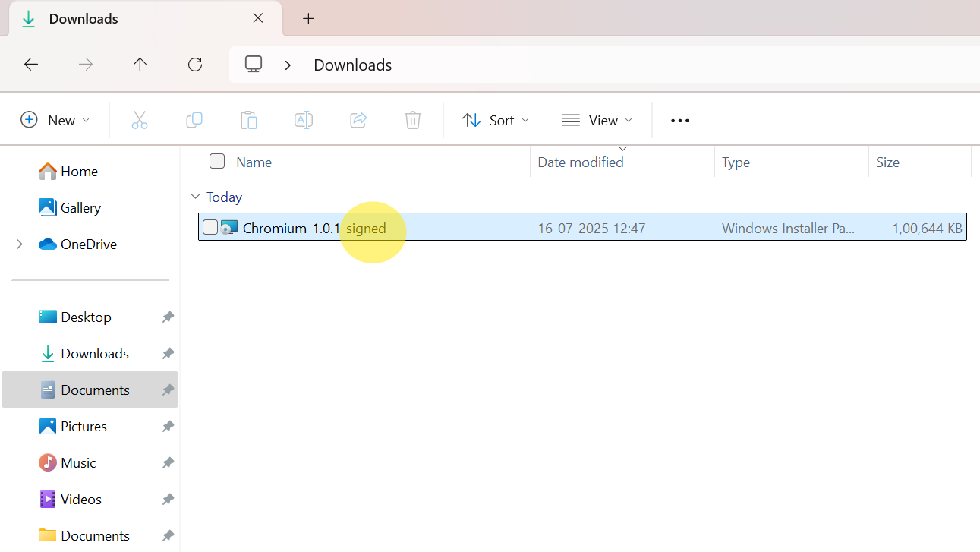This screenshot has width=980, height=552.
Task: Open the See more three-dots menu
Action: click(680, 120)
